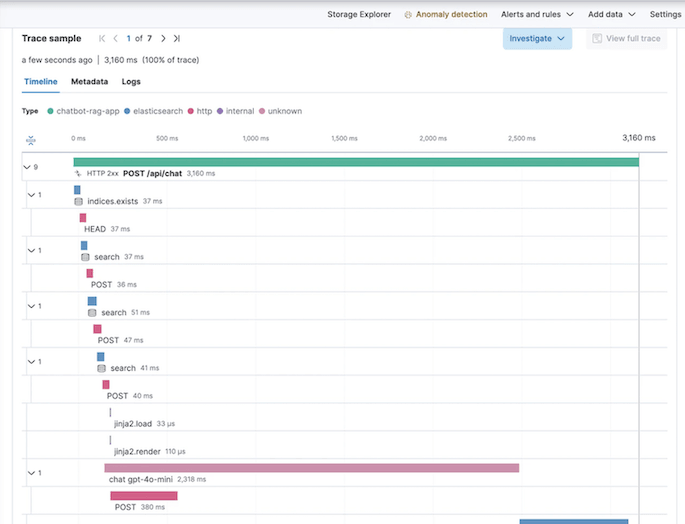The image size is (685, 524).
Task: Click the database icon beside indices.exists
Action: 78,201
